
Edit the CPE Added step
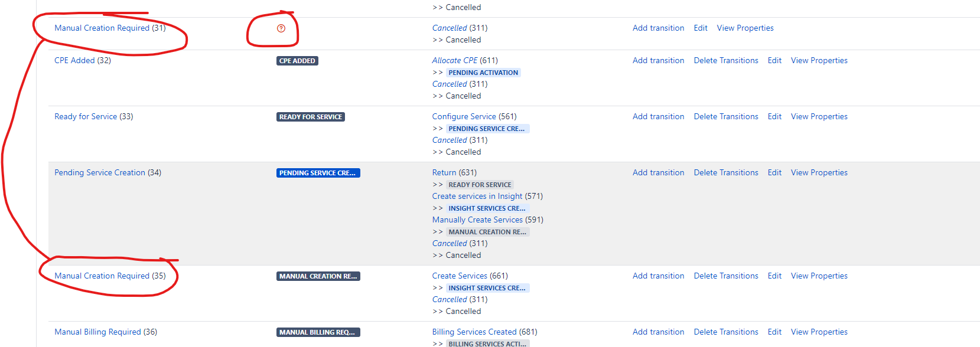(x=774, y=60)
